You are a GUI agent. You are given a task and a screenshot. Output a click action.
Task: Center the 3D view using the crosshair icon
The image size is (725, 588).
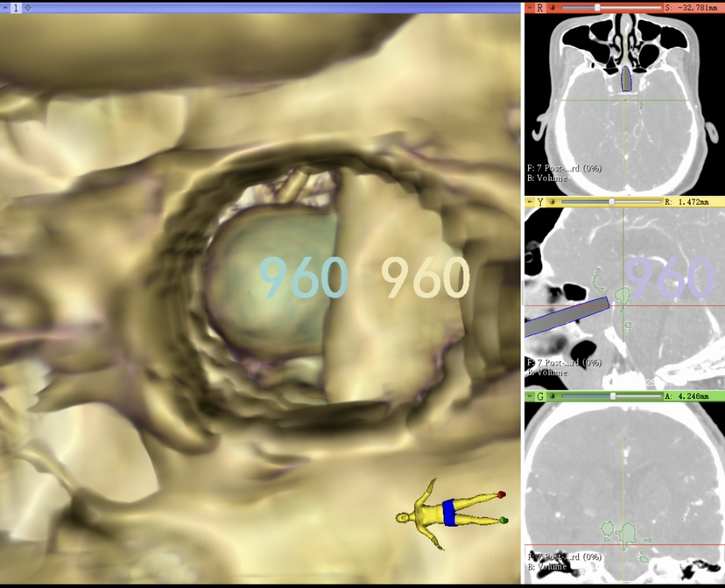28,7
